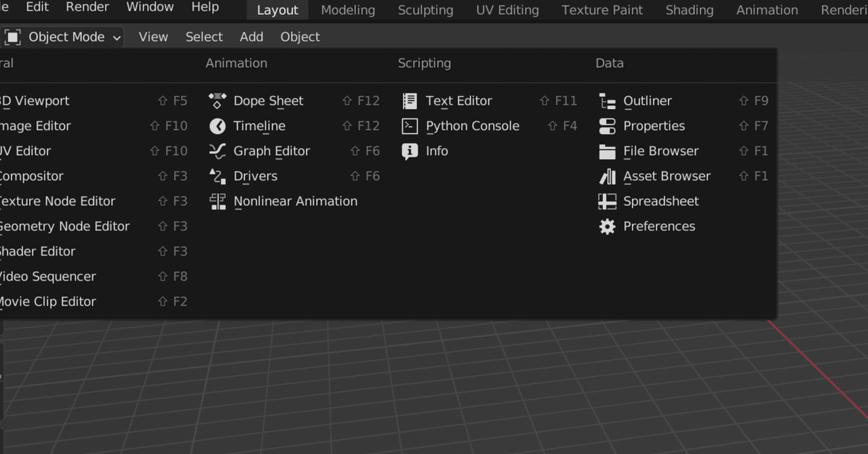
Task: Choose Movie Clip Editor from the menu
Action: (x=47, y=302)
